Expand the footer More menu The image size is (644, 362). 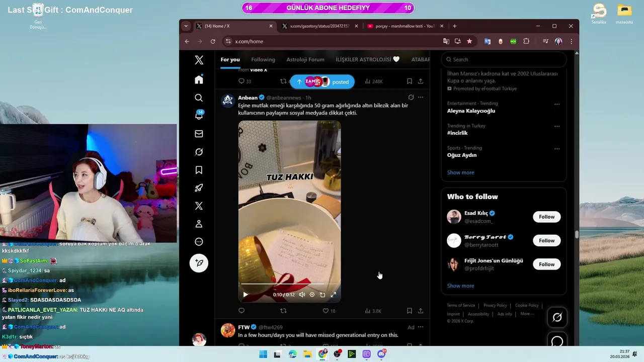coord(527,314)
